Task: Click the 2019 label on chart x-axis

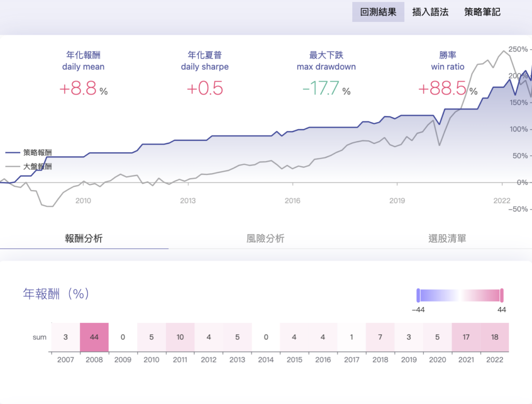Action: (397, 200)
